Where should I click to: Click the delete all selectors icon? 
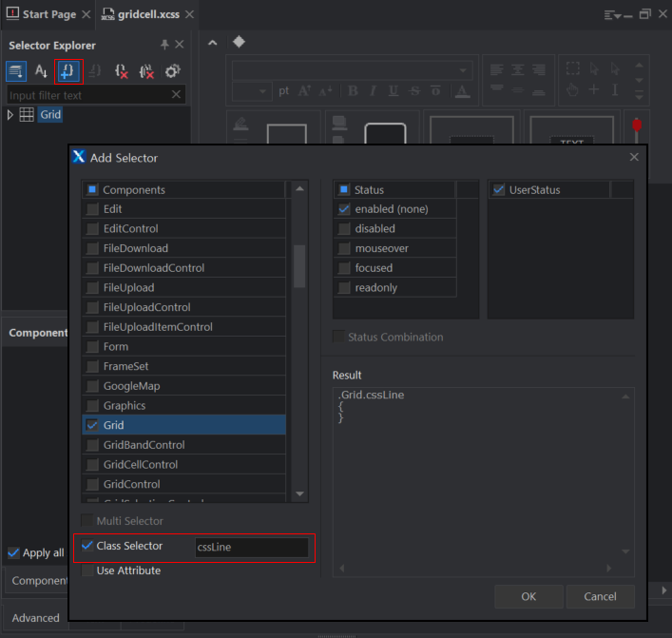pos(146,70)
